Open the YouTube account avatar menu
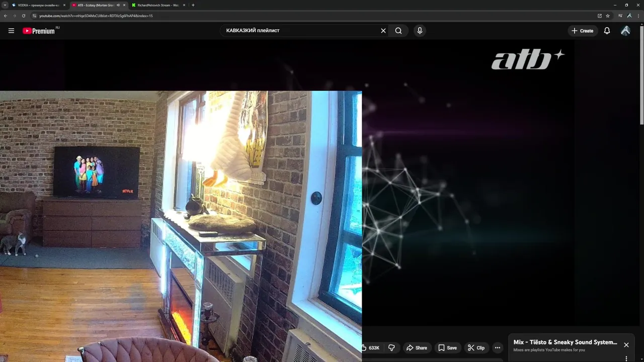Viewport: 644px width, 362px height. point(625,31)
